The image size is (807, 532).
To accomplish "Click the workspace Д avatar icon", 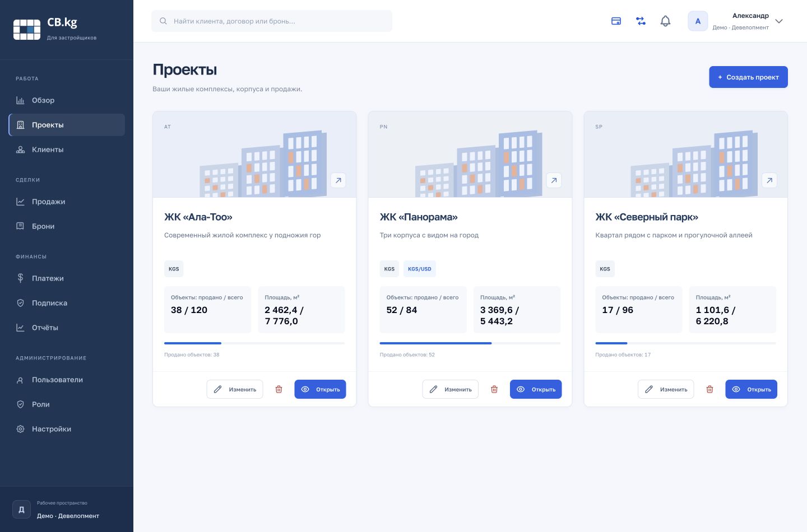I will [x=21, y=510].
